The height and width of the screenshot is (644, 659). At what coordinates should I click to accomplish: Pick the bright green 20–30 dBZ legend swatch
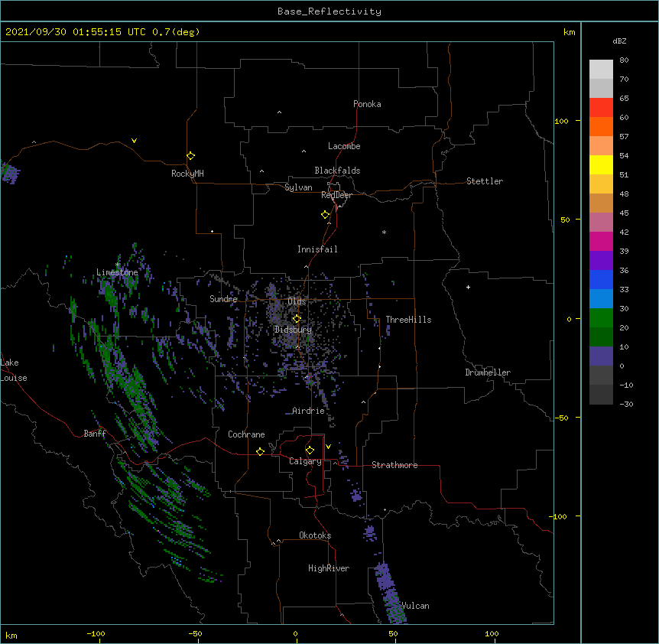pyautogui.click(x=601, y=318)
